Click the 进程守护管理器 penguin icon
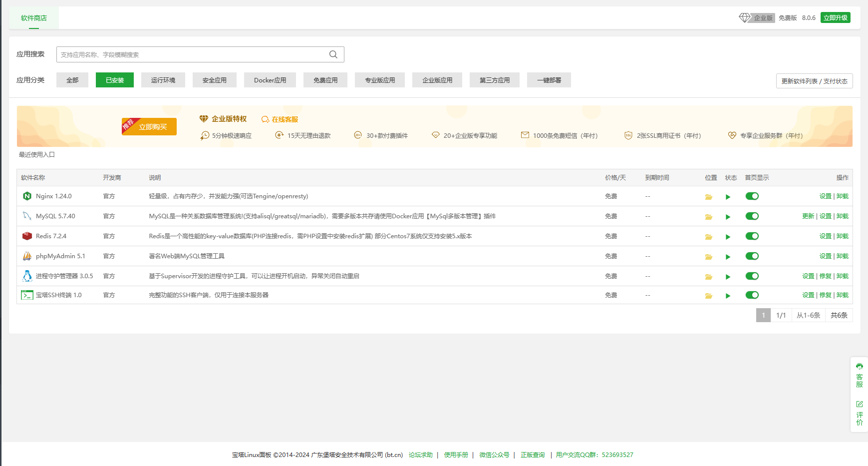Viewport: 868px width, 466px height. (27, 276)
